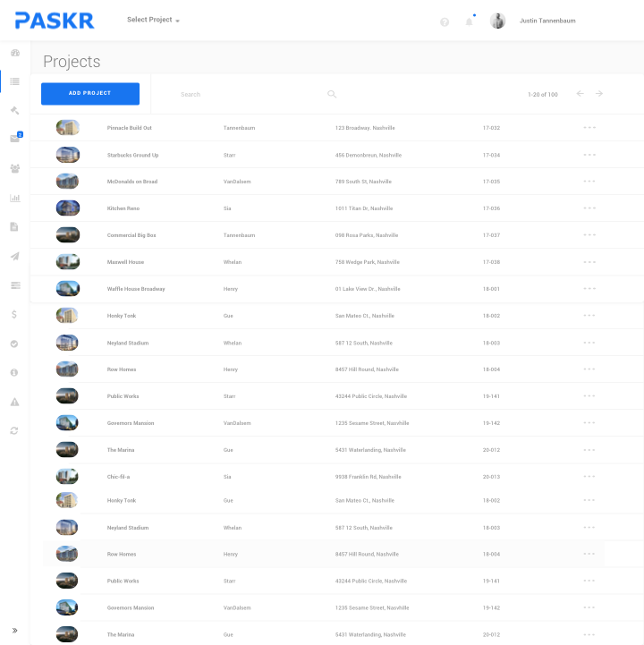Open the projects list icon in sidebar
Screen dimensions: 644x645
[15, 81]
